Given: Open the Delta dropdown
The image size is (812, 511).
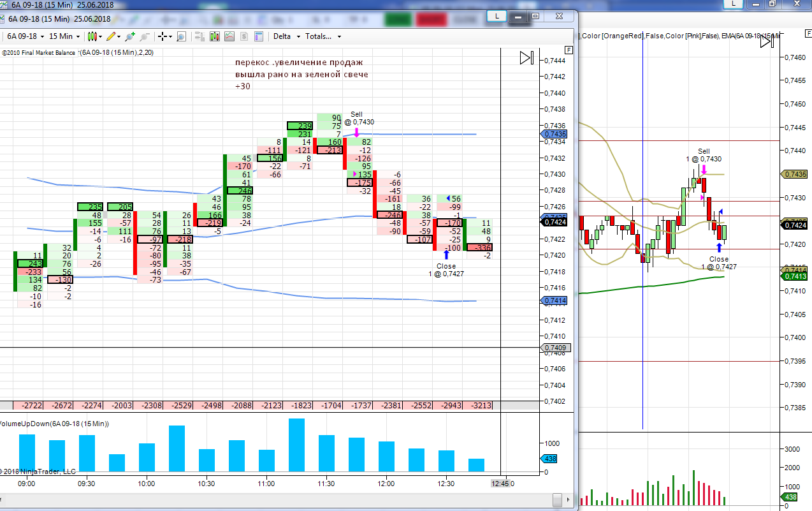Looking at the screenshot, I should coord(286,36).
